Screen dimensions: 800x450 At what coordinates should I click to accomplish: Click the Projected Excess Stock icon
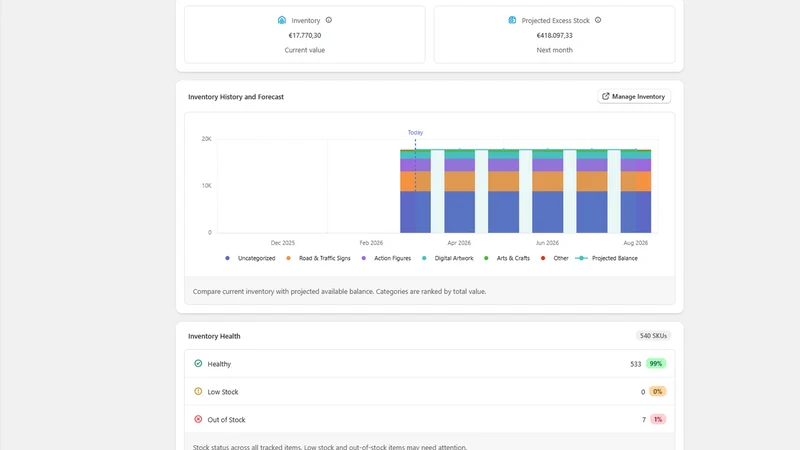click(512, 20)
